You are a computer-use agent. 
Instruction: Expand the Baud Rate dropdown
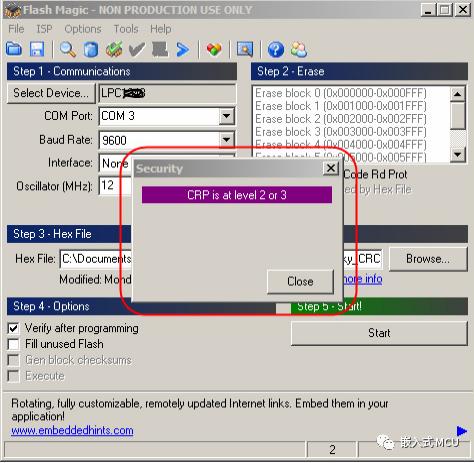pyautogui.click(x=227, y=140)
